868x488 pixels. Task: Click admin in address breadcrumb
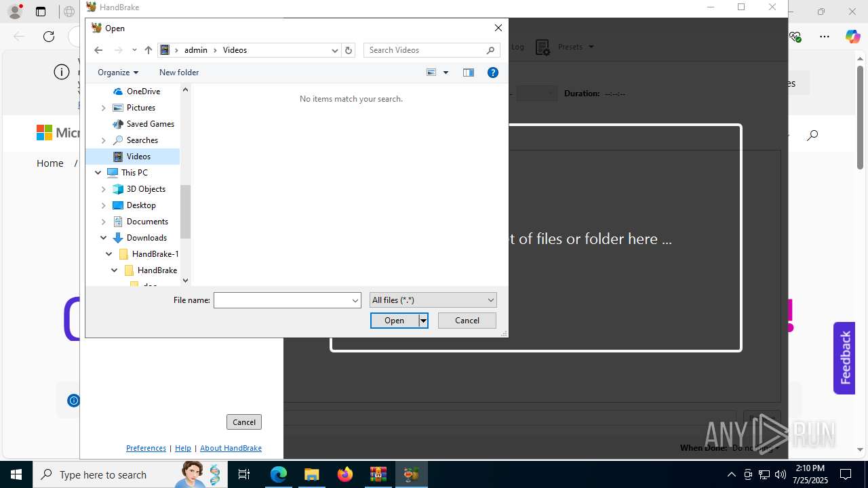[x=196, y=50]
